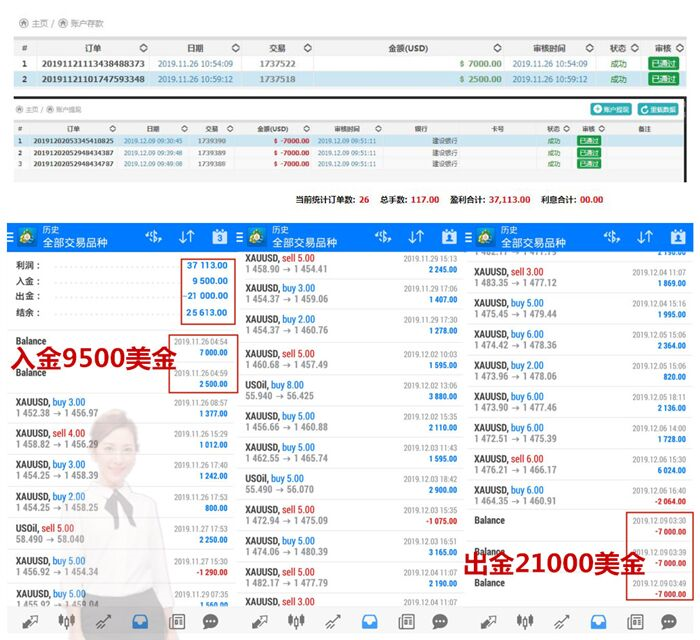Image resolution: width=700 pixels, height=640 pixels.
Task: Open Balance -7 000.00 entry dated 2019.12.09 03:30
Action: [579, 526]
